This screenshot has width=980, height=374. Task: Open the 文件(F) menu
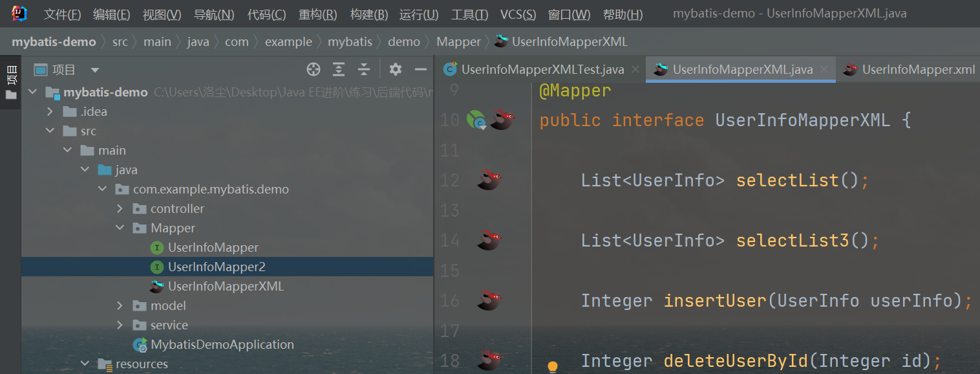coord(62,14)
